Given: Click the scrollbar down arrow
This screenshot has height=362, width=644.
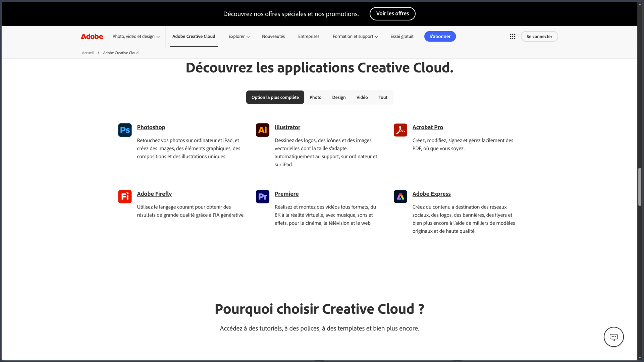Looking at the screenshot, I should (640, 358).
